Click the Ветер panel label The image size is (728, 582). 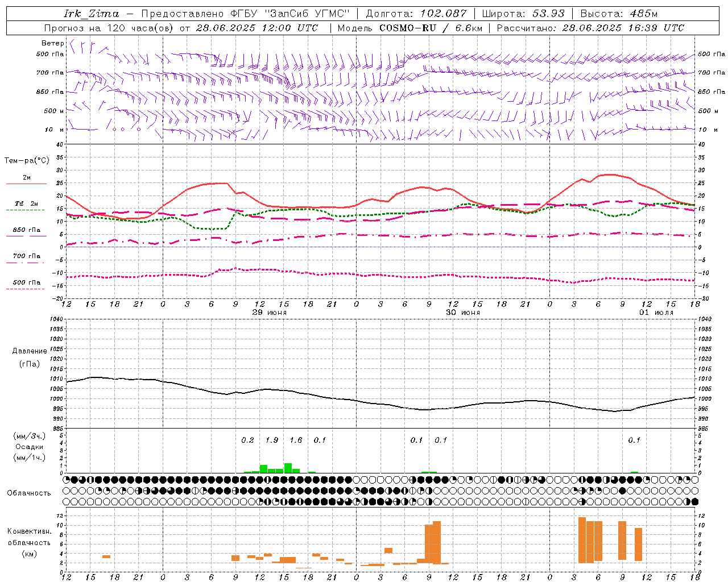pyautogui.click(x=52, y=43)
